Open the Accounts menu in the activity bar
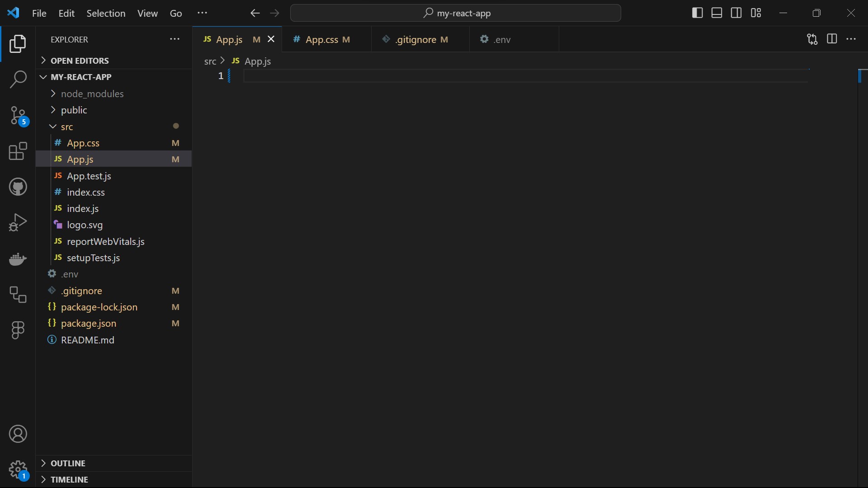The image size is (868, 488). click(17, 434)
